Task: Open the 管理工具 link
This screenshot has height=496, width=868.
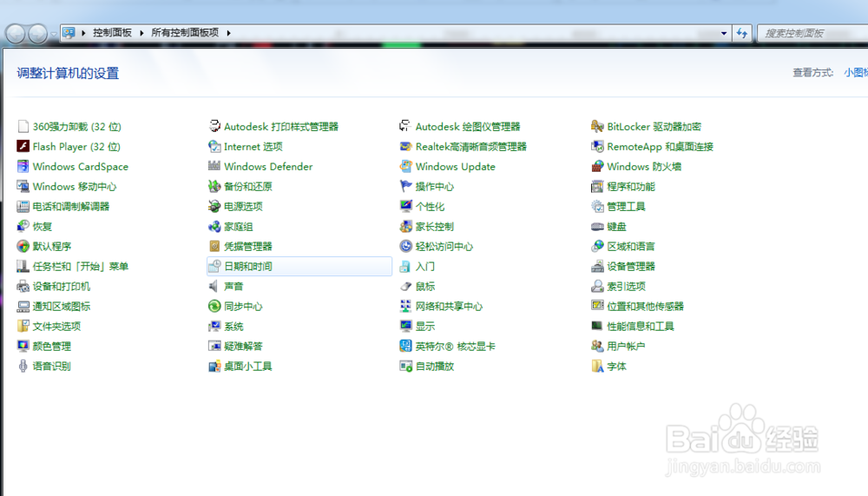Action: tap(626, 207)
